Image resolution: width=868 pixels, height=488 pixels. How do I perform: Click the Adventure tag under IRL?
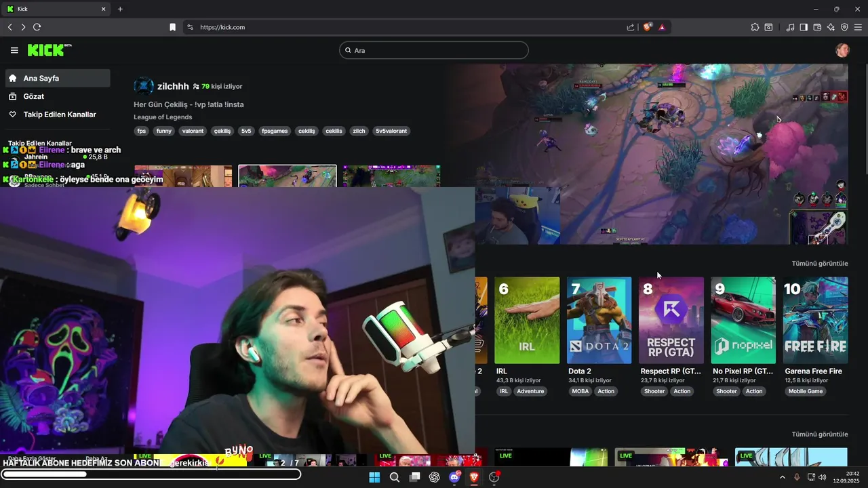(530, 391)
